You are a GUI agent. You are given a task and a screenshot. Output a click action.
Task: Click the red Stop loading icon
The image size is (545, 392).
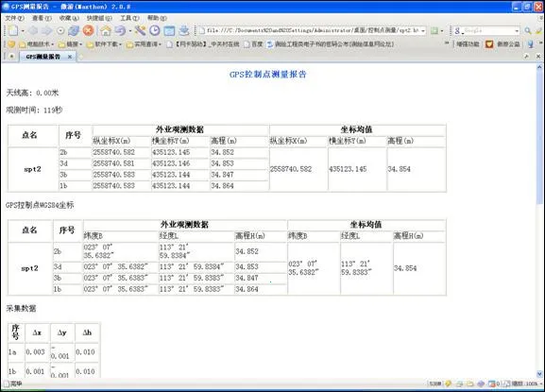click(x=89, y=30)
